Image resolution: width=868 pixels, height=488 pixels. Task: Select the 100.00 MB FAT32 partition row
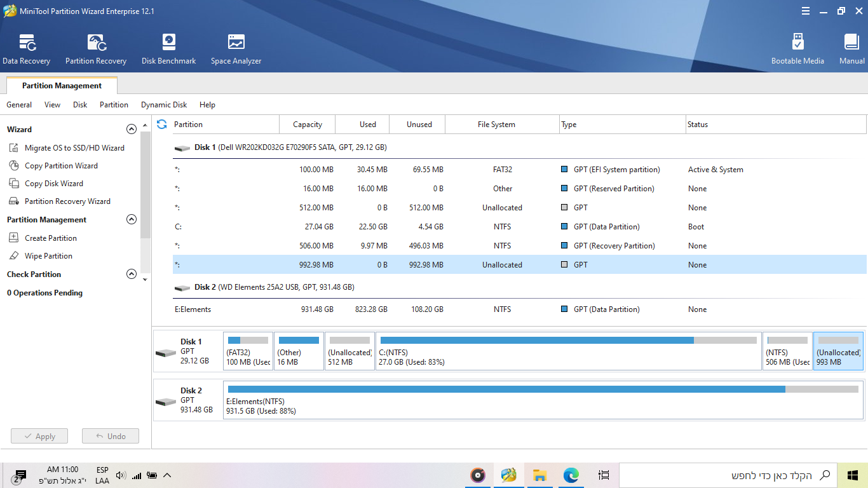coord(519,170)
